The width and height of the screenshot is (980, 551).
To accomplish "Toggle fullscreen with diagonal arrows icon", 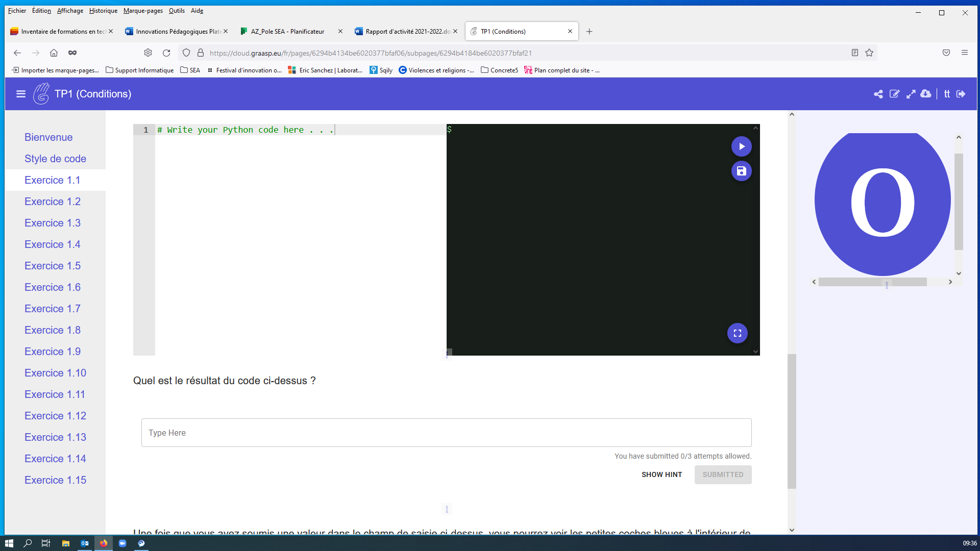I will [x=911, y=94].
